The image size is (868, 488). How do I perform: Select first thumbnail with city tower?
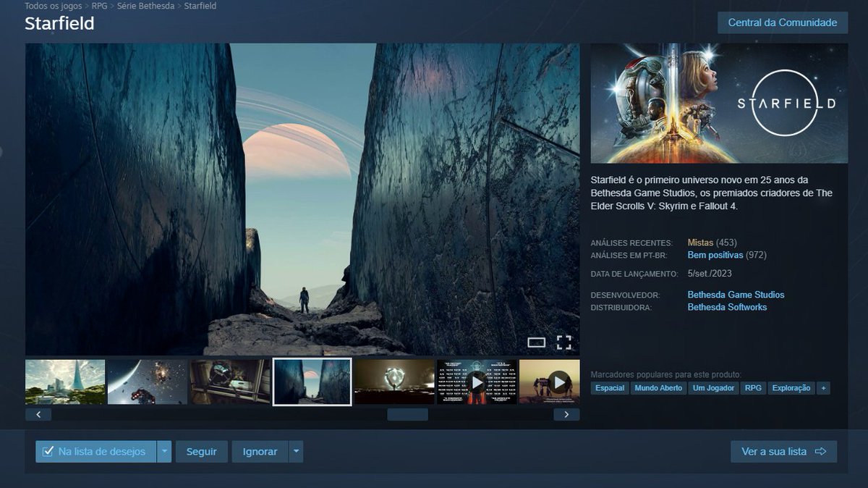point(65,382)
